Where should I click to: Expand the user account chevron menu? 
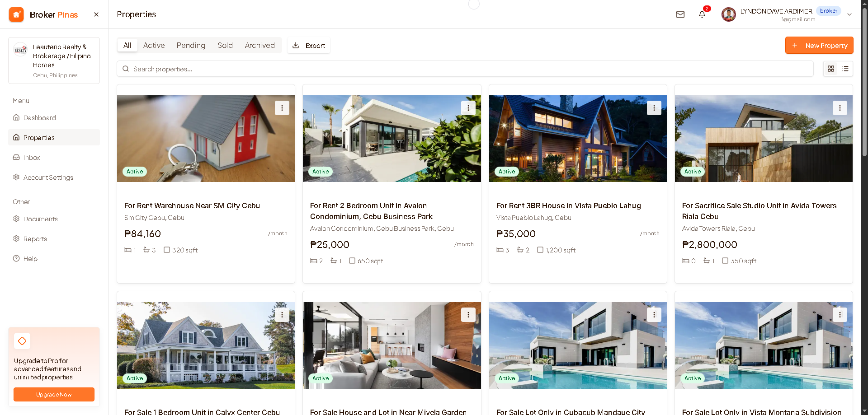[849, 14]
